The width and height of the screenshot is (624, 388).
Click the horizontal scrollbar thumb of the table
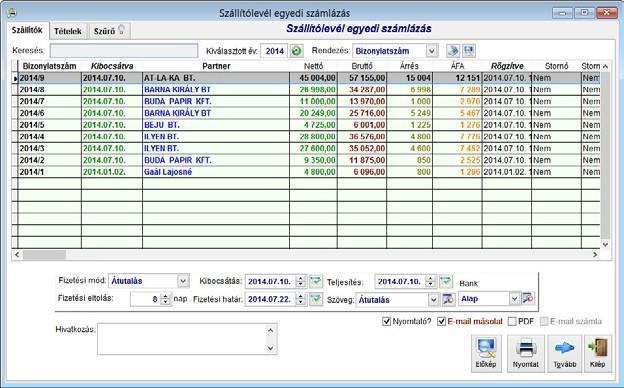click(44, 255)
